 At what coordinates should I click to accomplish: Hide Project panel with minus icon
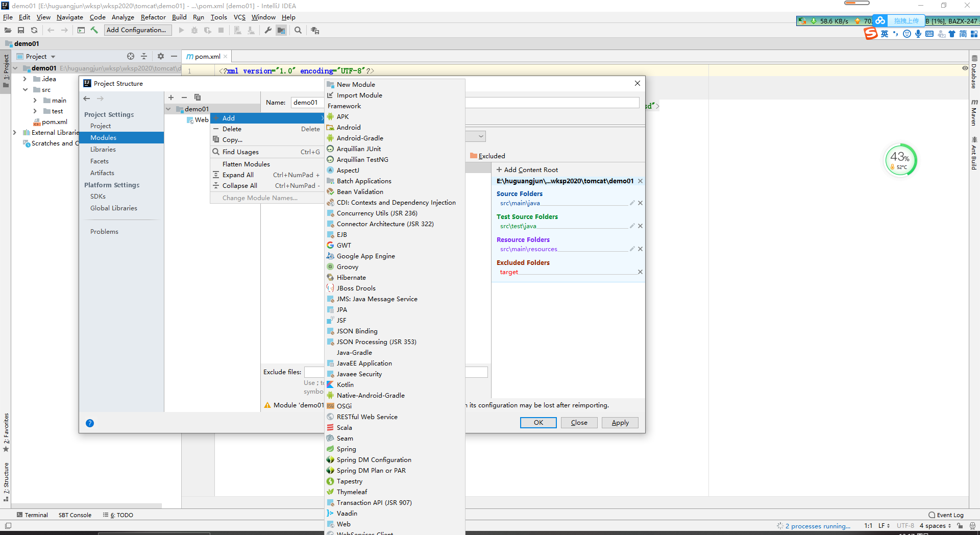[174, 57]
